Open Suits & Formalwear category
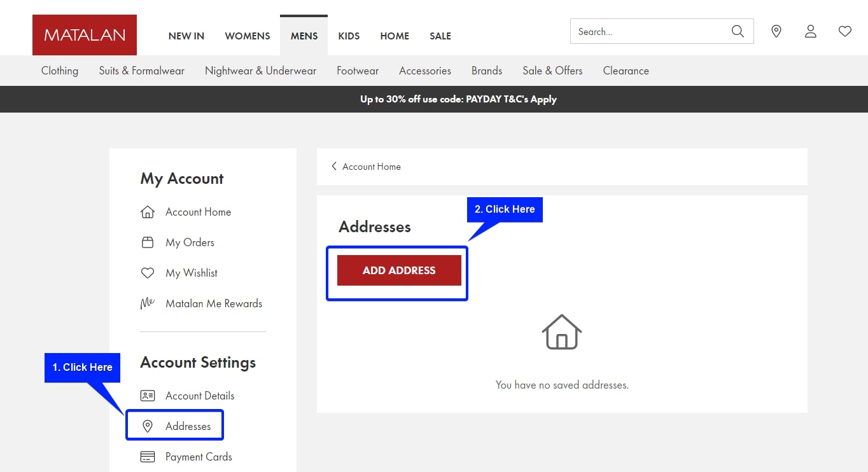The image size is (868, 472). 142,71
